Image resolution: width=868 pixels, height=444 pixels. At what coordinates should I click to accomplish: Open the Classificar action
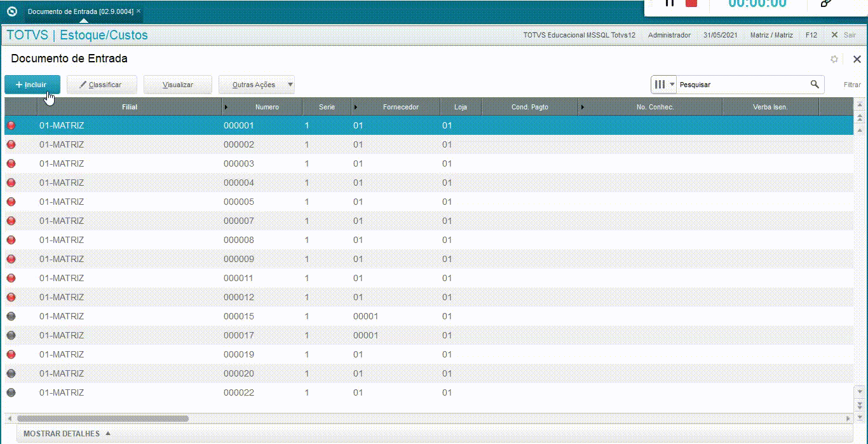point(103,85)
